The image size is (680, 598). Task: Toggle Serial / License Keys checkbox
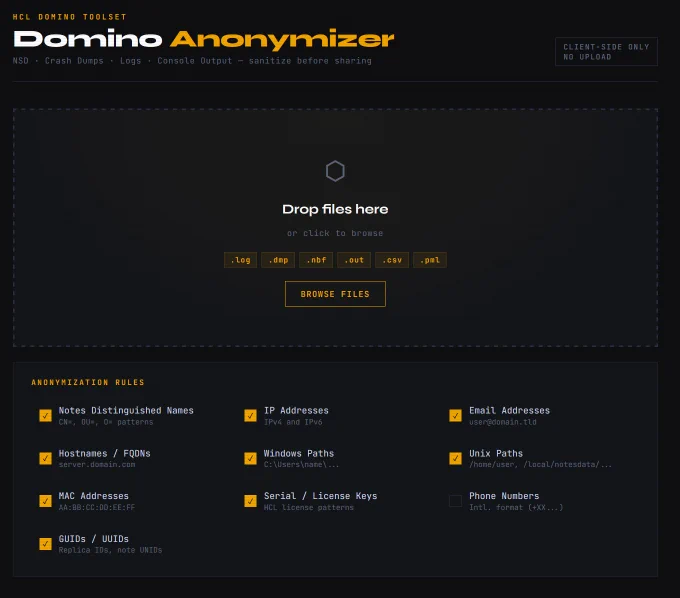pyautogui.click(x=250, y=501)
